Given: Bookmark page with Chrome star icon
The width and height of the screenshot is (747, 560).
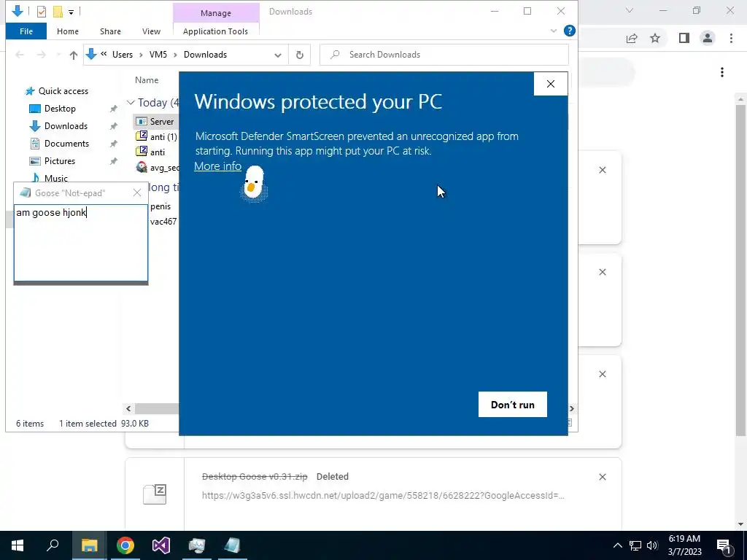Looking at the screenshot, I should [x=656, y=38].
